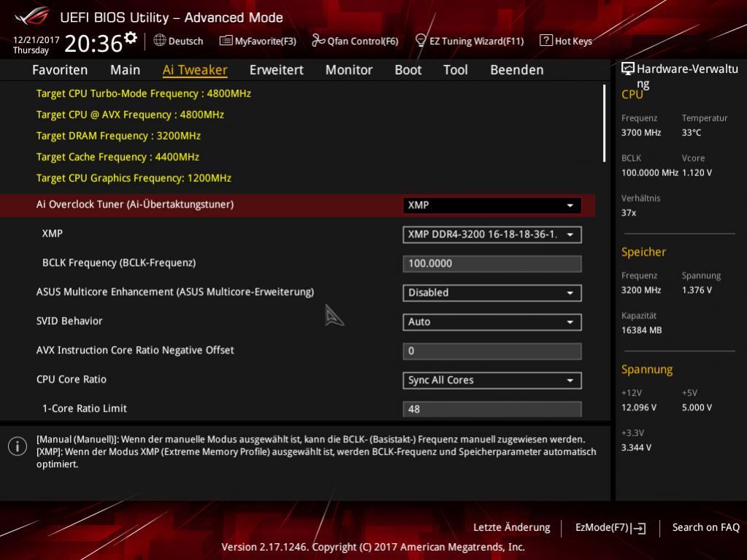Click the +12V reading 12.096 V
Viewport: 747px width, 560px height.
click(639, 407)
